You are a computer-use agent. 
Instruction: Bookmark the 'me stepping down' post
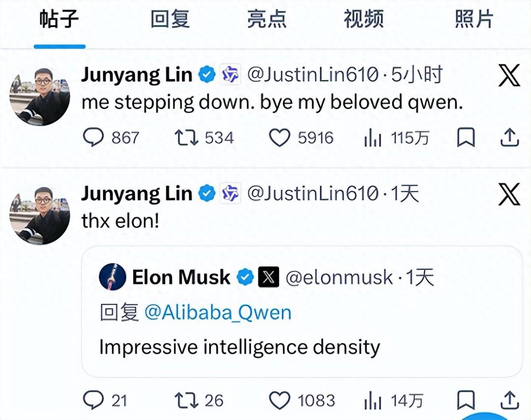(x=466, y=138)
